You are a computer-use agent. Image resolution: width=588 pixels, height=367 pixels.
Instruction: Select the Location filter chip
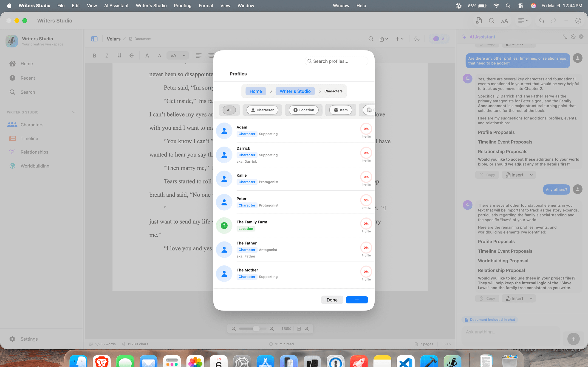click(x=303, y=110)
